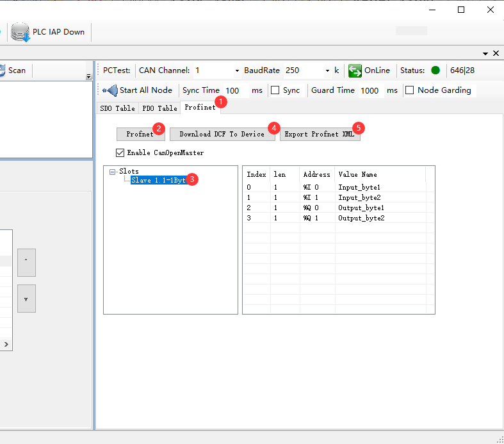The height and width of the screenshot is (444, 504).
Task: Uncheck Enable CanOpenMaster checkbox
Action: click(120, 152)
